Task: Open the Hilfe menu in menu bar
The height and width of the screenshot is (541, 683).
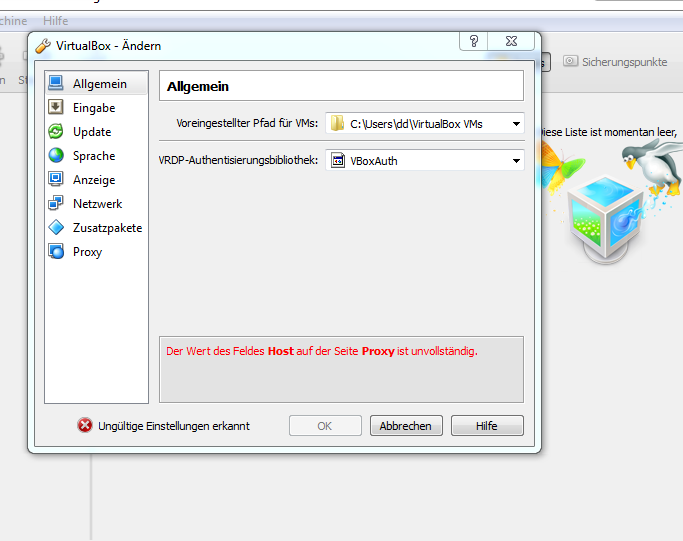Action: click(x=55, y=20)
